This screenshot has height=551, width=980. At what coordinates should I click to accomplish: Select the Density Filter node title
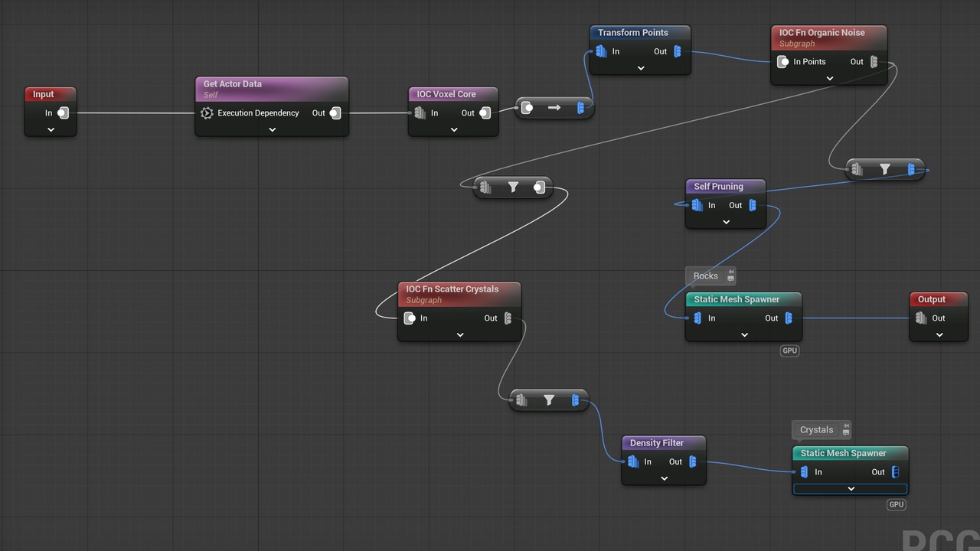[x=657, y=443]
